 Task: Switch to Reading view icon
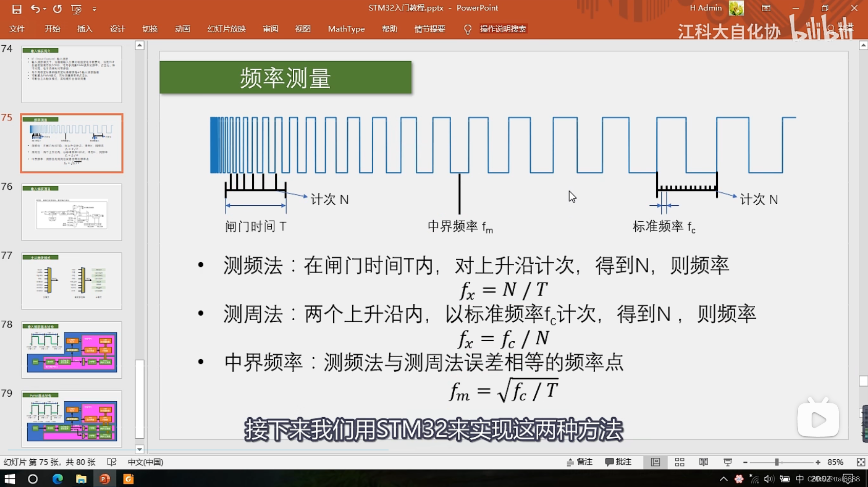703,462
